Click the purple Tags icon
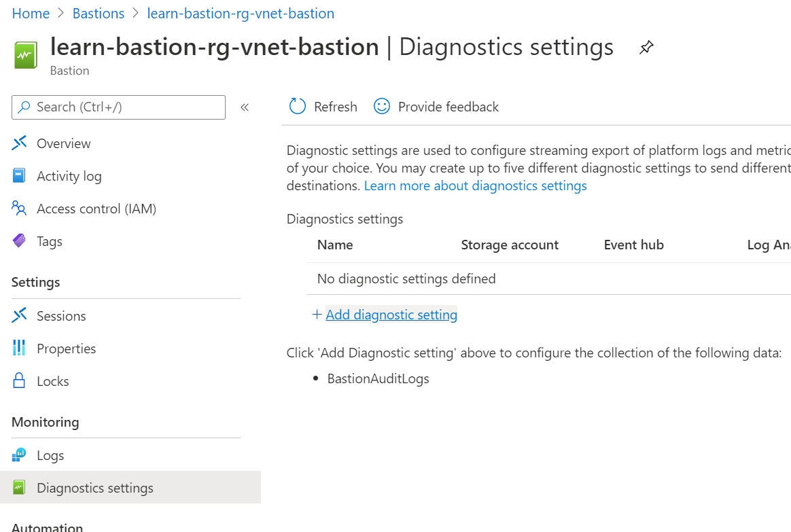This screenshot has width=791, height=532. coord(19,241)
